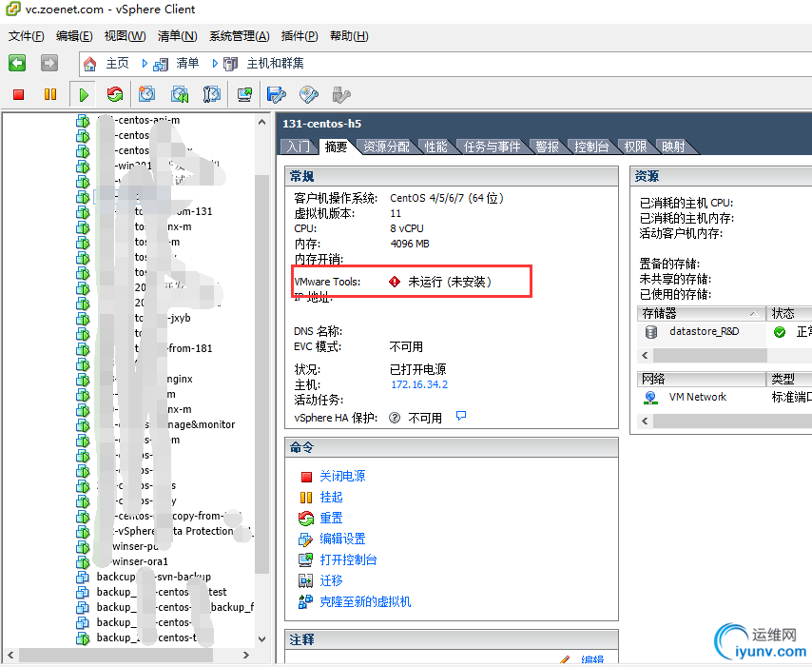Click the 打开控制台 command link
This screenshot has height=667, width=812.
348,560
